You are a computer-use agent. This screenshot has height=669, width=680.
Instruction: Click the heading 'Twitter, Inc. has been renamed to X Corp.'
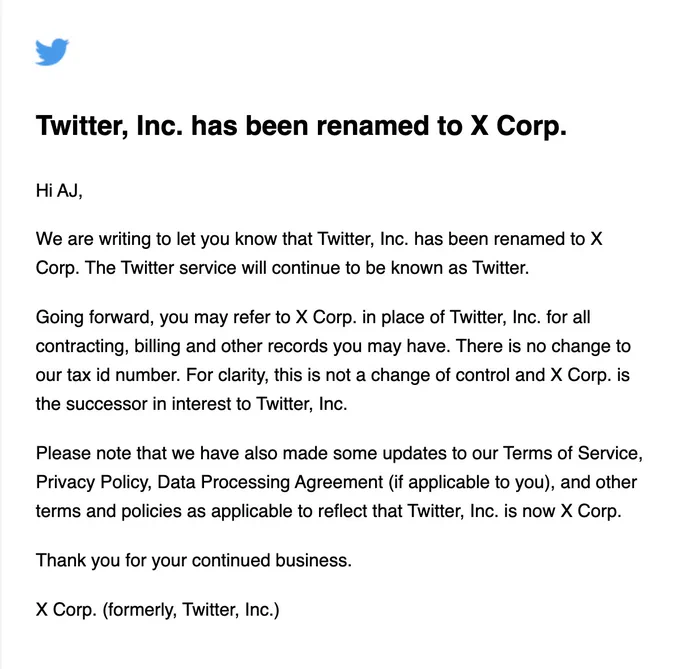(x=301, y=126)
